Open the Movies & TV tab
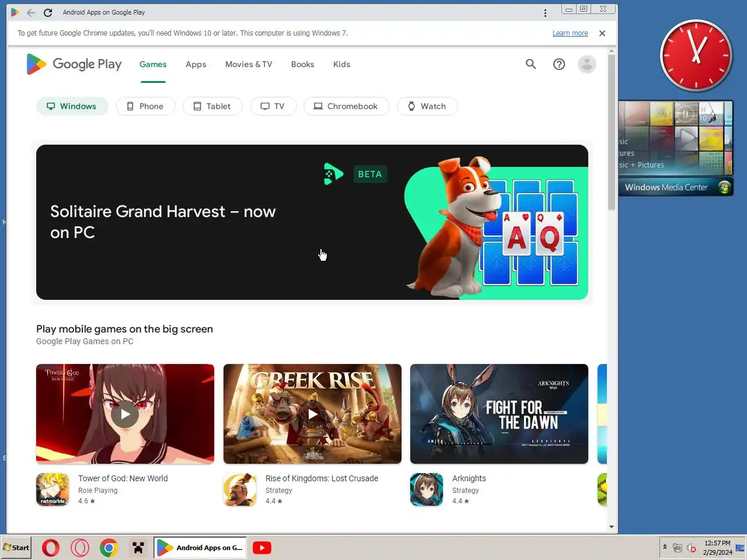This screenshot has height=560, width=747. tap(249, 64)
